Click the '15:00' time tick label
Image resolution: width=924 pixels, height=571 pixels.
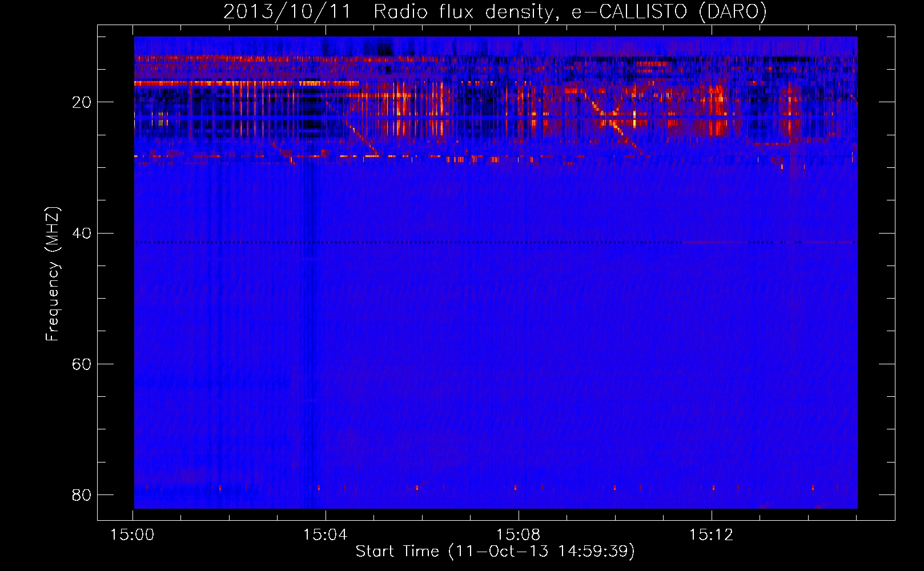click(x=132, y=534)
